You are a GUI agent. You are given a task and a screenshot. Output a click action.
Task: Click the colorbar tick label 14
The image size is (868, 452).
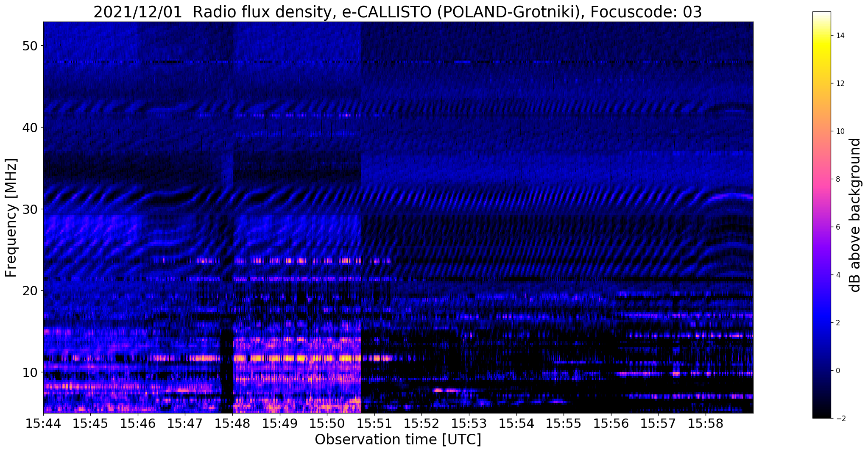[840, 36]
